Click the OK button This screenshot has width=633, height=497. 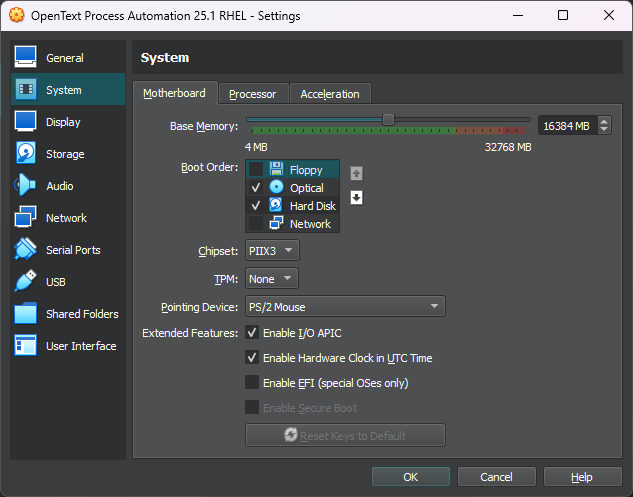click(410, 477)
